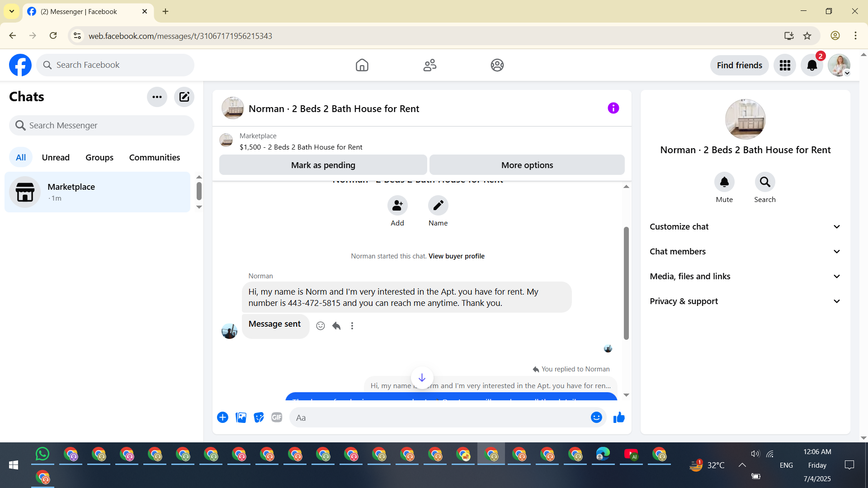Open View buyer profile link
Image resolution: width=868 pixels, height=488 pixels.
pyautogui.click(x=456, y=256)
